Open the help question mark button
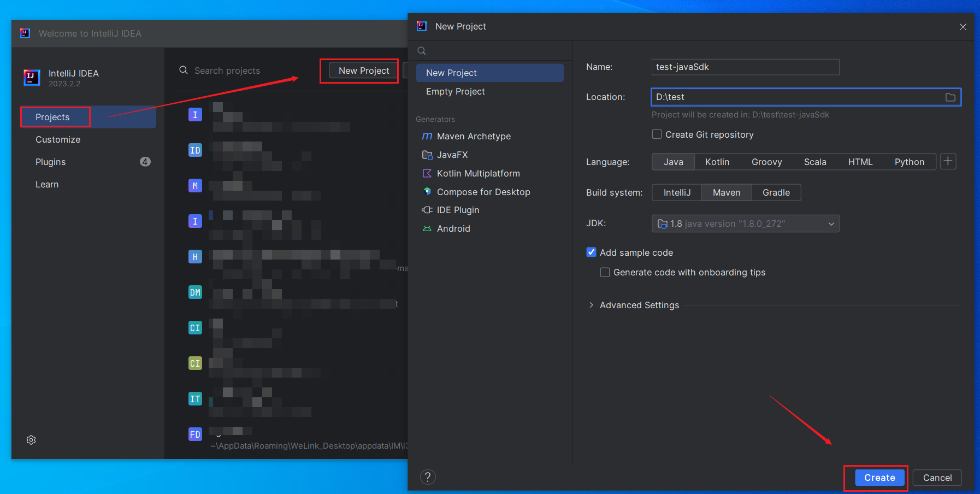This screenshot has width=980, height=494. pos(428,477)
